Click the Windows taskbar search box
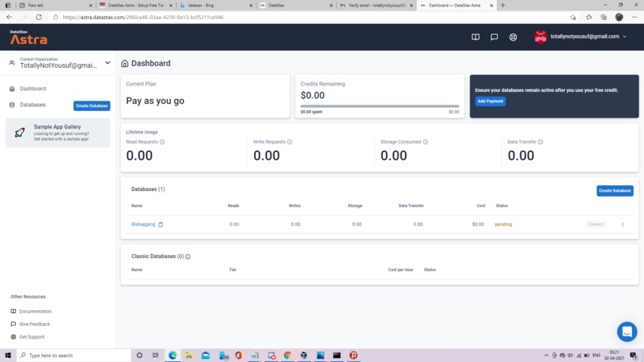644x362 pixels. pyautogui.click(x=74, y=356)
